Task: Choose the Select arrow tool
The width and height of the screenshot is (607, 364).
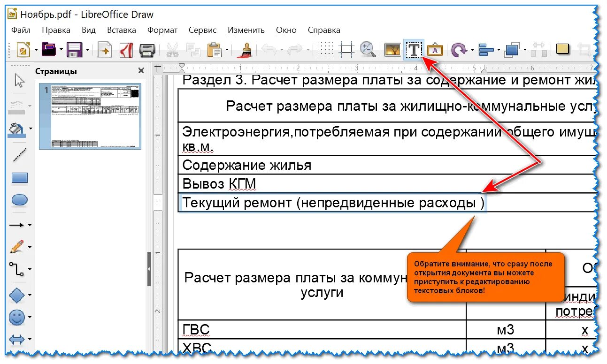Action: tap(19, 81)
